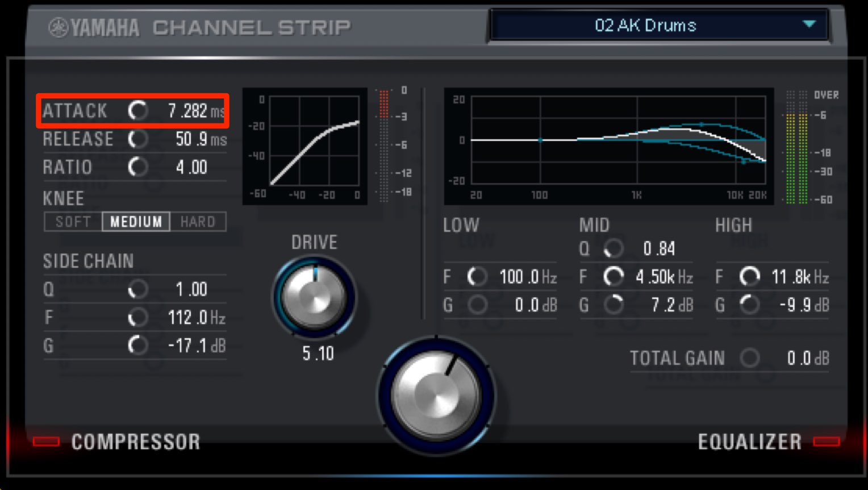Select the HARD knee option
Screen dimensions: 868x490
[198, 222]
